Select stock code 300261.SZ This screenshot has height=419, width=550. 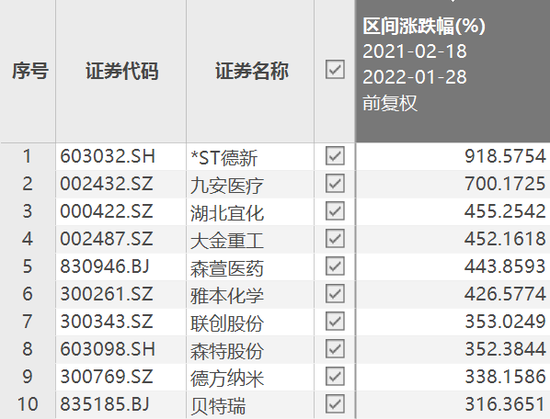pos(107,294)
